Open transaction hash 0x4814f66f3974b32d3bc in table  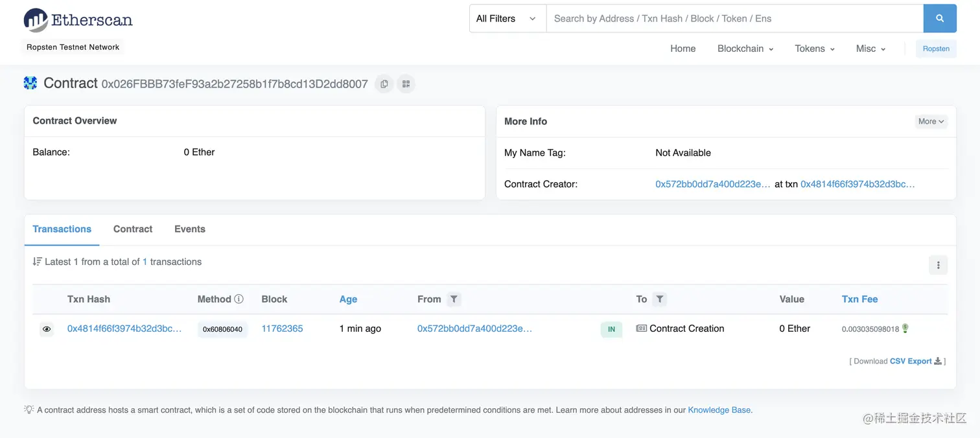pos(124,328)
